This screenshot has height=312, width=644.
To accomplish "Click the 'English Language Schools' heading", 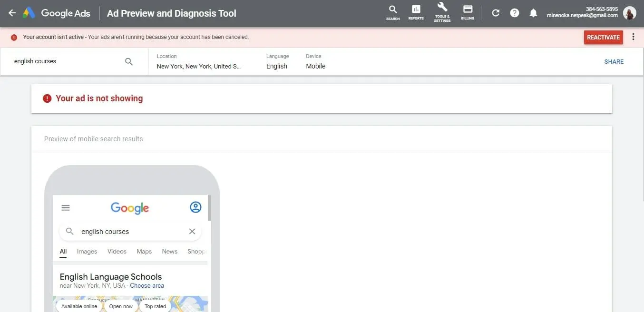I will click(111, 277).
